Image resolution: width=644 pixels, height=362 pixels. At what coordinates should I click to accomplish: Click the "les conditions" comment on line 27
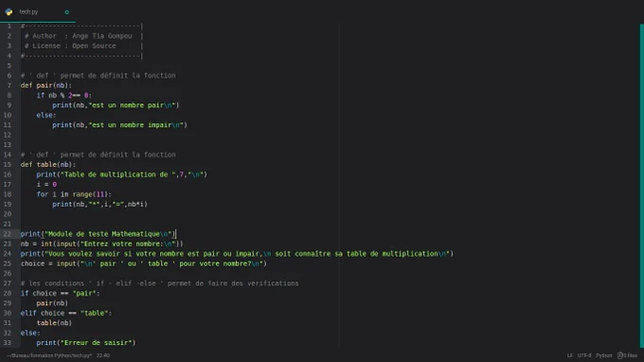pyautogui.click(x=159, y=283)
